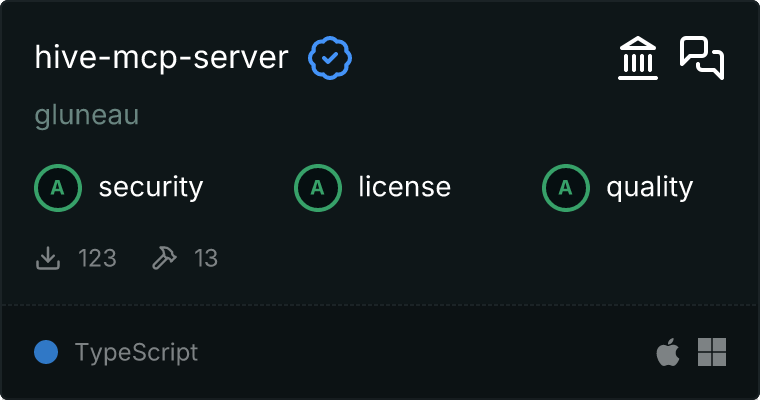Click the blue TypeScript language dot

[x=46, y=352]
